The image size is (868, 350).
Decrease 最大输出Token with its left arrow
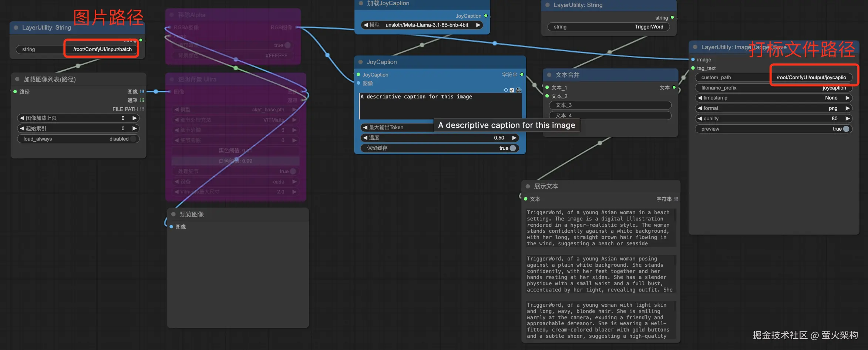click(x=366, y=127)
